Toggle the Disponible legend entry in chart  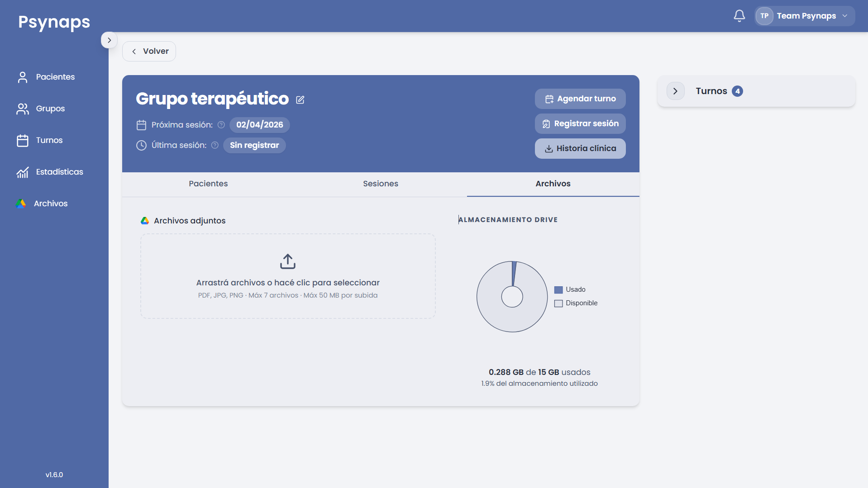click(x=576, y=303)
